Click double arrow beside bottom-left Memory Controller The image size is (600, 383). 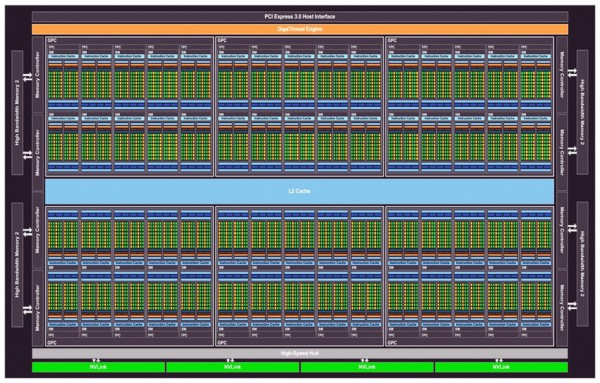[x=28, y=310]
